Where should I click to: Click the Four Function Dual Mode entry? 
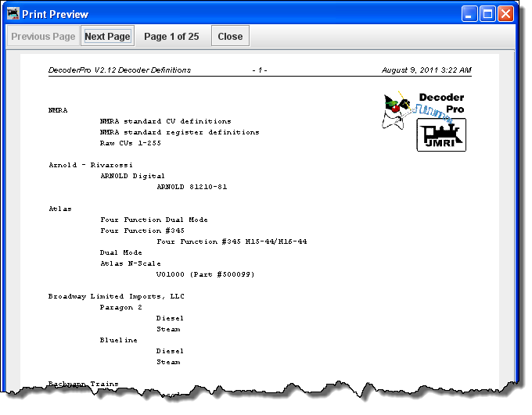click(153, 220)
